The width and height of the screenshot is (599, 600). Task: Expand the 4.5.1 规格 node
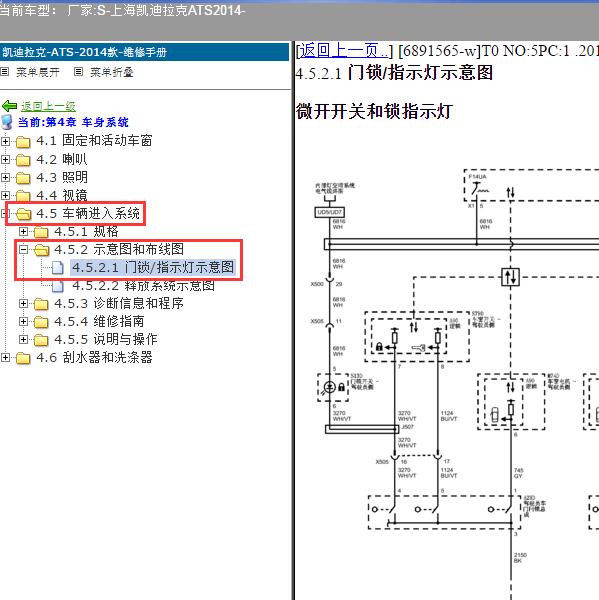pos(23,231)
